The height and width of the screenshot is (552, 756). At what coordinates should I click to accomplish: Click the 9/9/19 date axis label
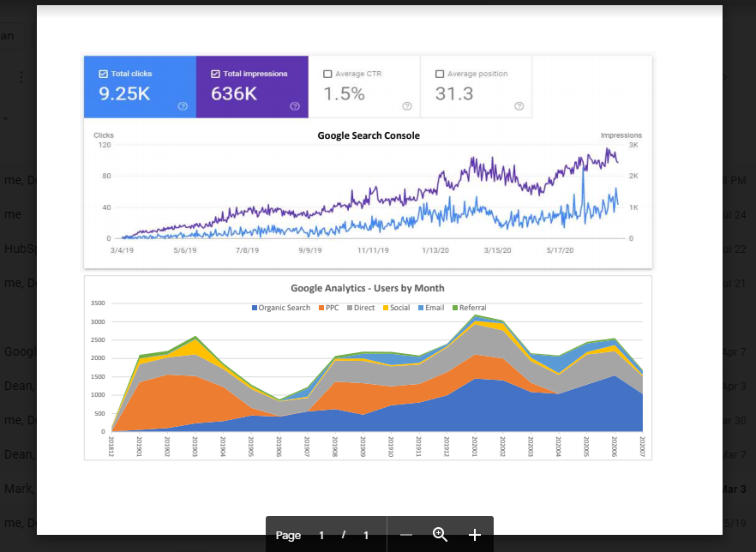pos(310,250)
